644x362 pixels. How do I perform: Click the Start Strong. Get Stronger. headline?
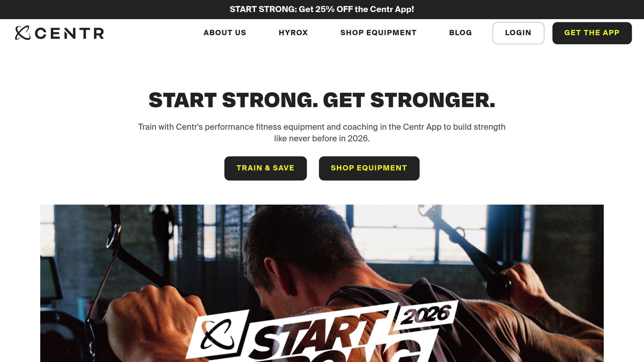pos(322,100)
